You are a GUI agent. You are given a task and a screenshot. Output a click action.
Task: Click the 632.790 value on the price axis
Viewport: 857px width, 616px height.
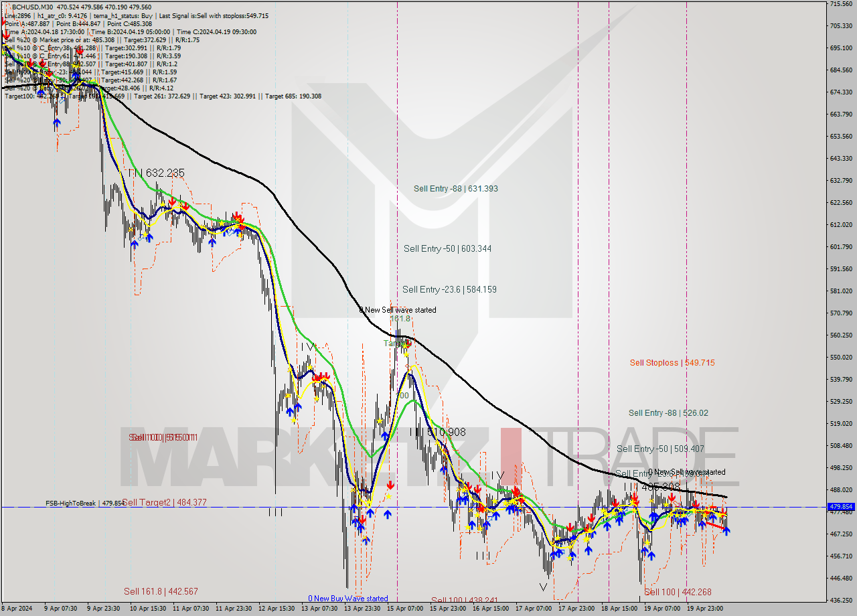tap(842, 180)
